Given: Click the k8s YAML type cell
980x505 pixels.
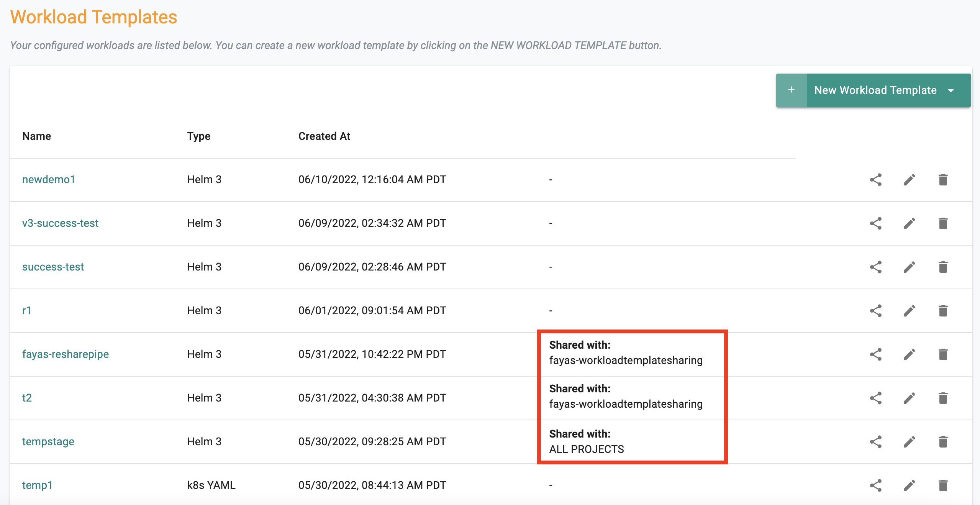Looking at the screenshot, I should tap(211, 485).
